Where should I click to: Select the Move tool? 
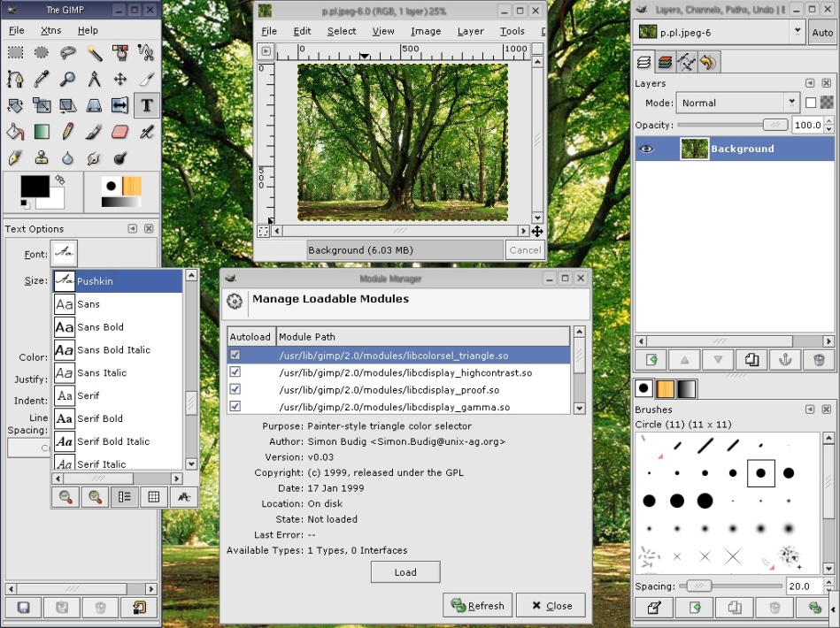tap(120, 80)
